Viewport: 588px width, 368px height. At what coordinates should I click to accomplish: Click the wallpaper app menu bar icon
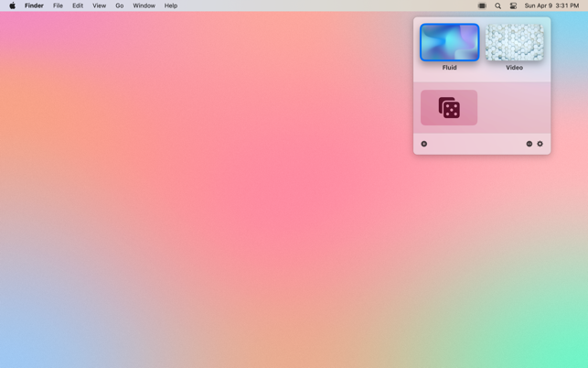pos(482,5)
